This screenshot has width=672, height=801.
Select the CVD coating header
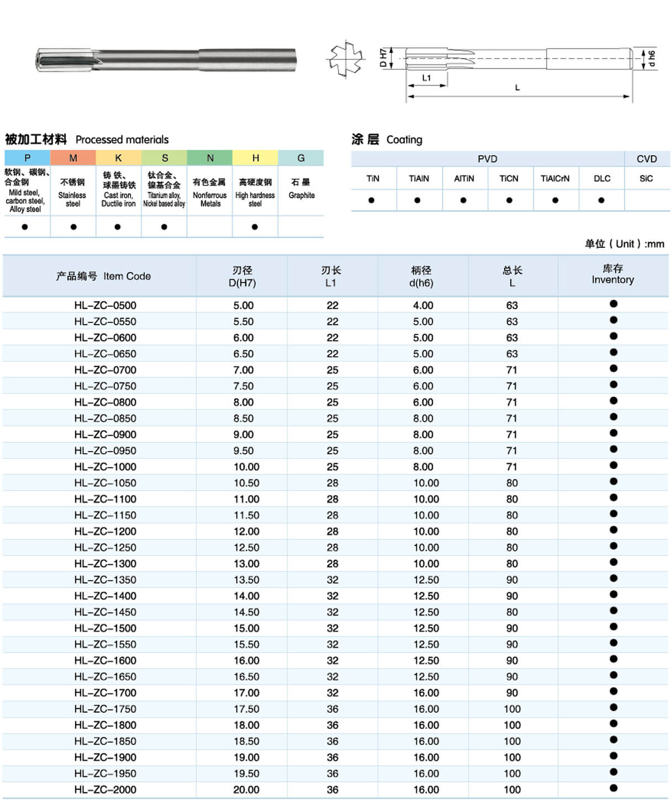click(x=647, y=159)
